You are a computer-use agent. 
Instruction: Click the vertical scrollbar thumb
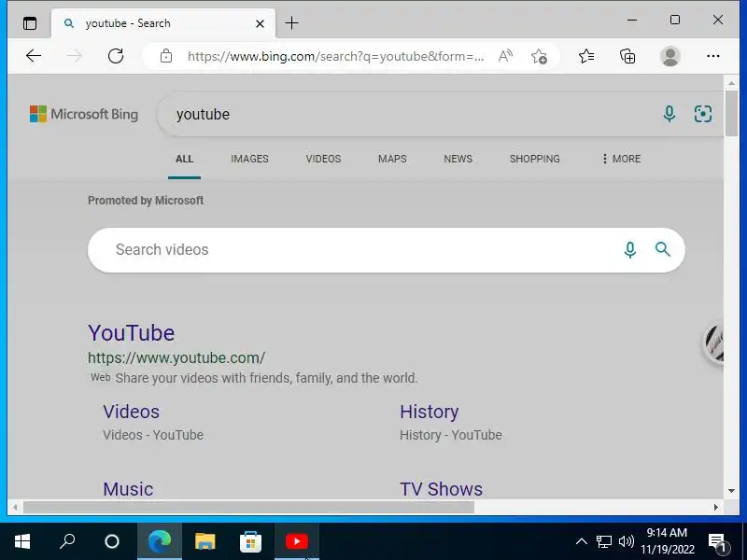pyautogui.click(x=731, y=113)
